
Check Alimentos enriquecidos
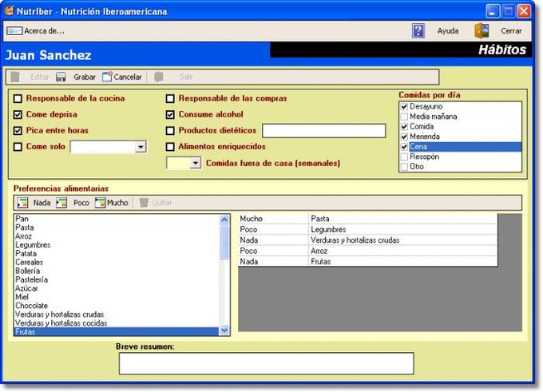tap(170, 147)
